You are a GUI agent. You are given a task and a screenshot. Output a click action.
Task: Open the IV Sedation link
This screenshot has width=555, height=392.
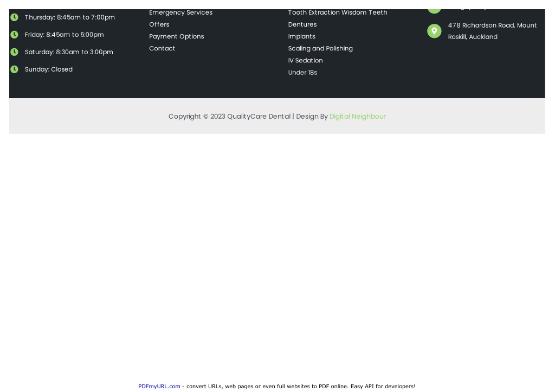pos(305,61)
